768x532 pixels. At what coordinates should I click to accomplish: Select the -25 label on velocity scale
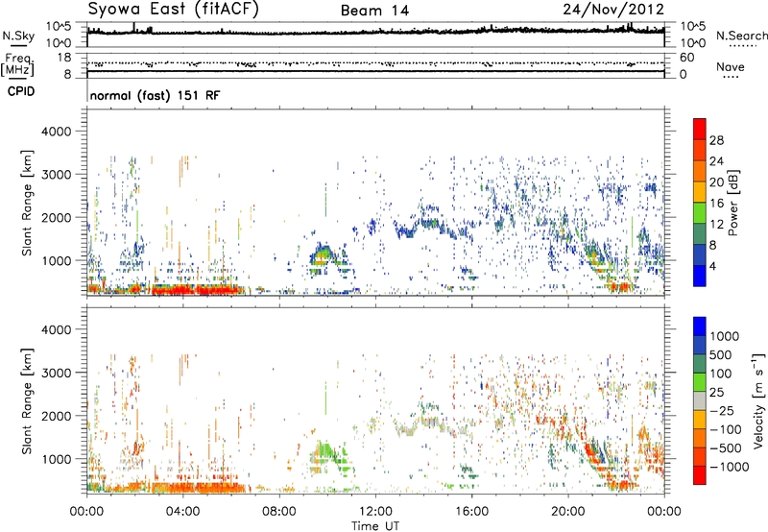tap(721, 411)
